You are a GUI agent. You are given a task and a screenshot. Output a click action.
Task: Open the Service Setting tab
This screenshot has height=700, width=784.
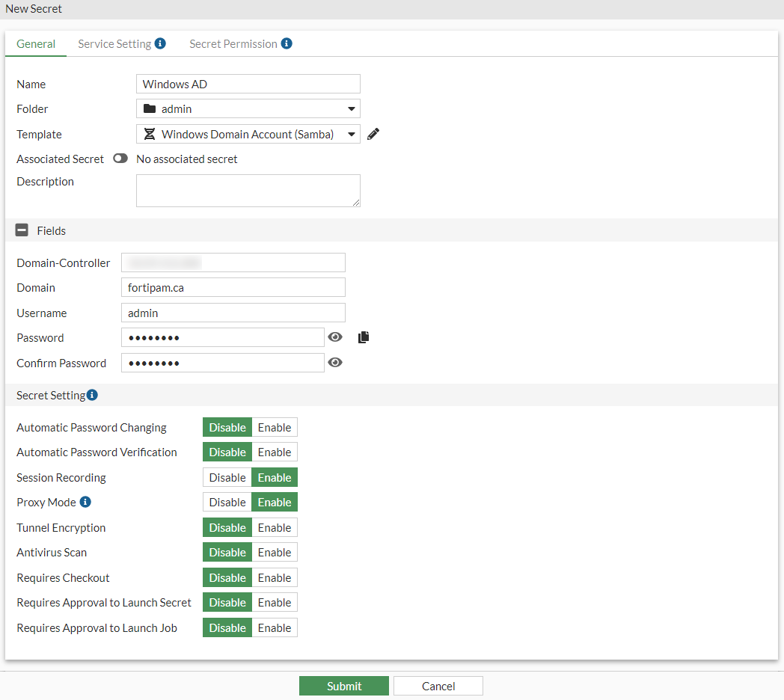[114, 43]
